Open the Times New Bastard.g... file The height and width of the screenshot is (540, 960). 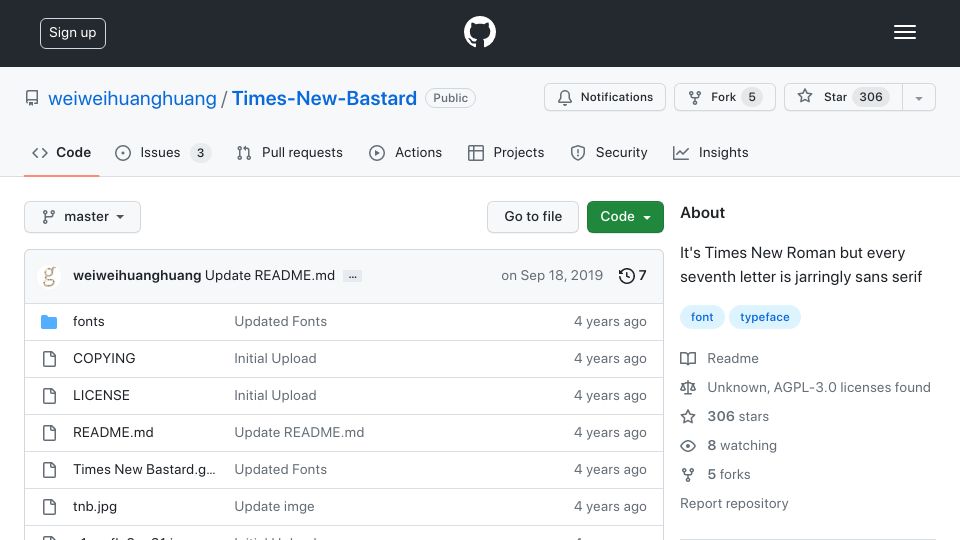click(144, 470)
